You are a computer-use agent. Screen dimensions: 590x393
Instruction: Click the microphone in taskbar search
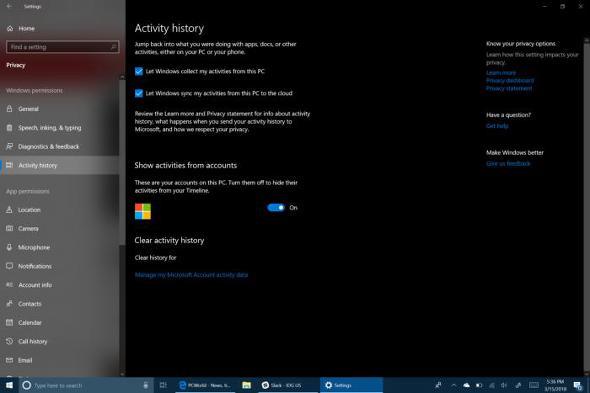pyautogui.click(x=146, y=385)
